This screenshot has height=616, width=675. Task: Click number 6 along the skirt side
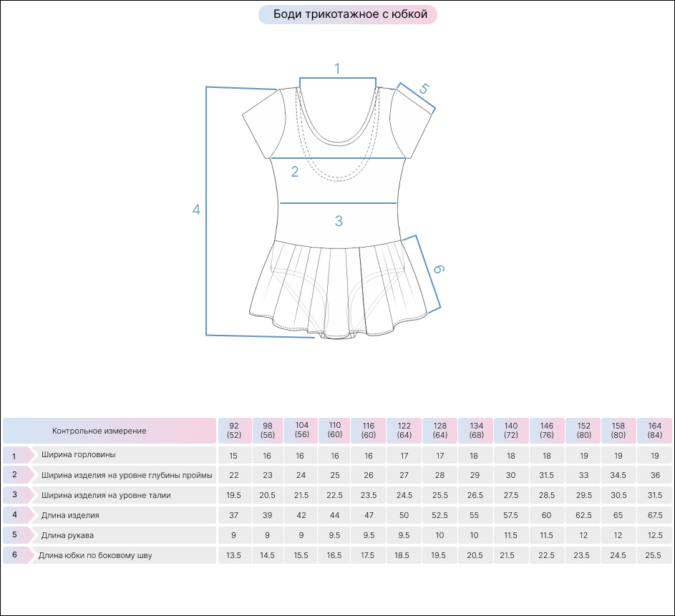(x=438, y=269)
